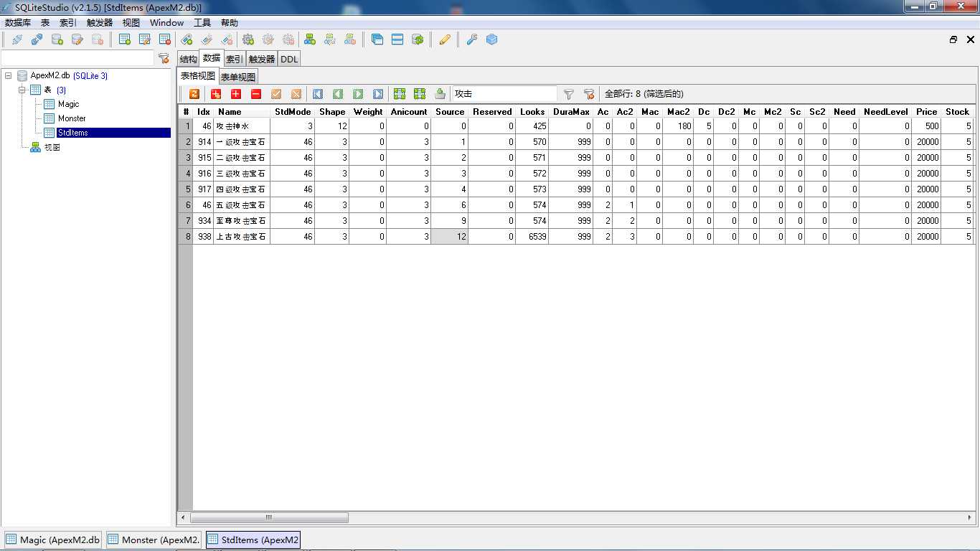Click the red minus delete row icon
This screenshot has width=980, height=551.
tap(256, 94)
